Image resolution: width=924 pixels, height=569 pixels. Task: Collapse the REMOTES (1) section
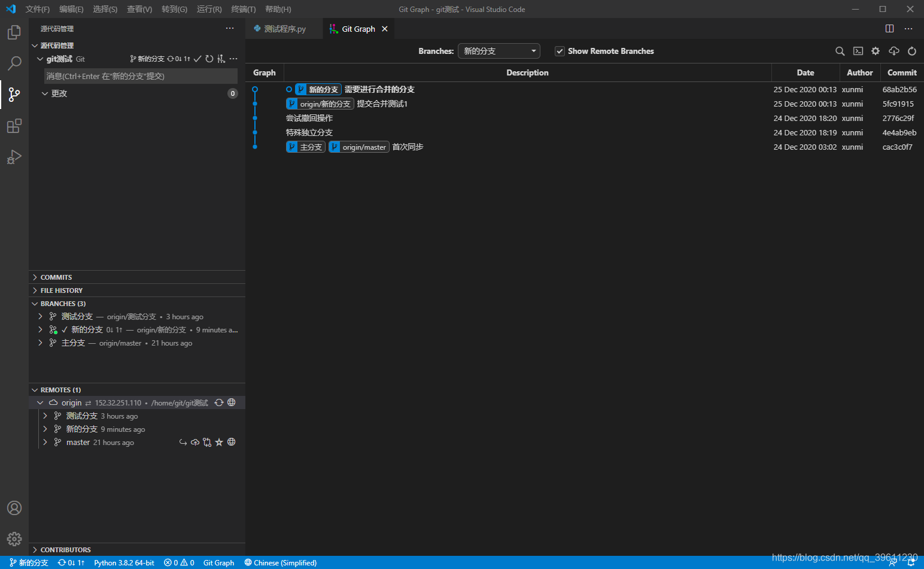[x=137, y=390]
